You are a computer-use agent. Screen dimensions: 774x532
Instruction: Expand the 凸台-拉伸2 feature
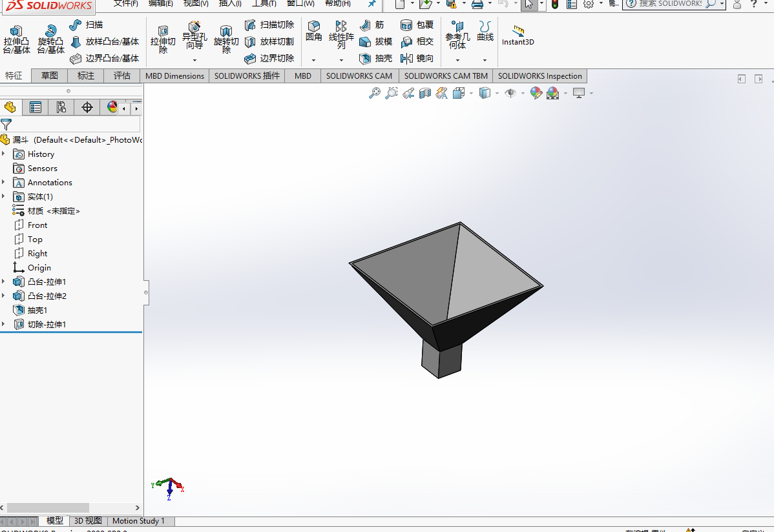coord(3,296)
